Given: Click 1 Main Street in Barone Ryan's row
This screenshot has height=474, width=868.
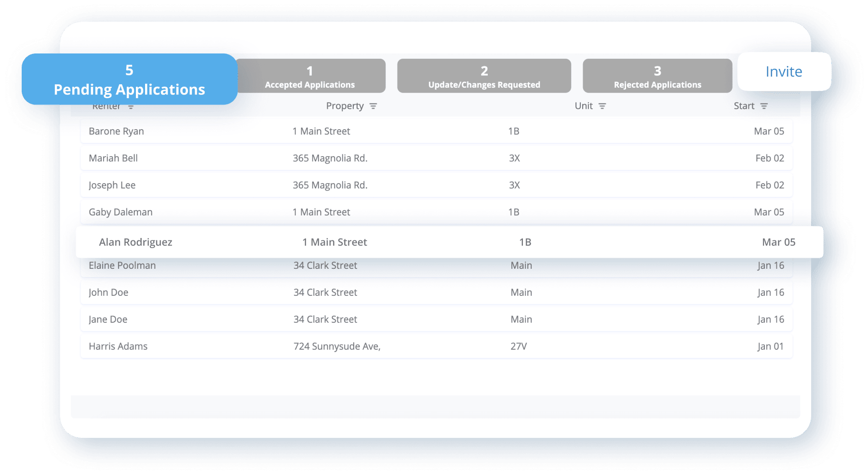Looking at the screenshot, I should click(x=321, y=132).
